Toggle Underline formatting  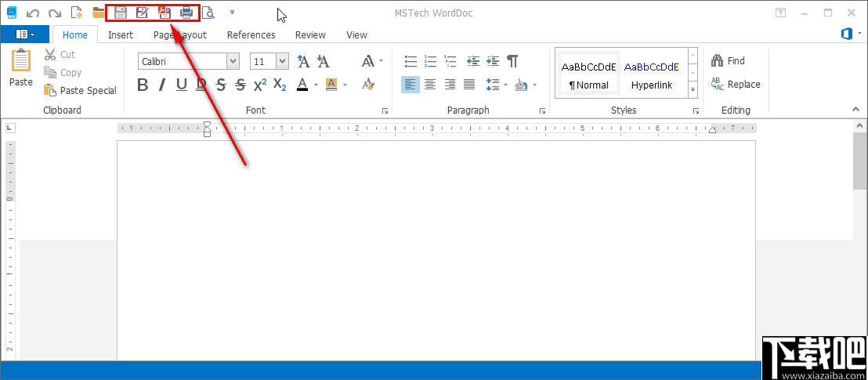click(182, 85)
